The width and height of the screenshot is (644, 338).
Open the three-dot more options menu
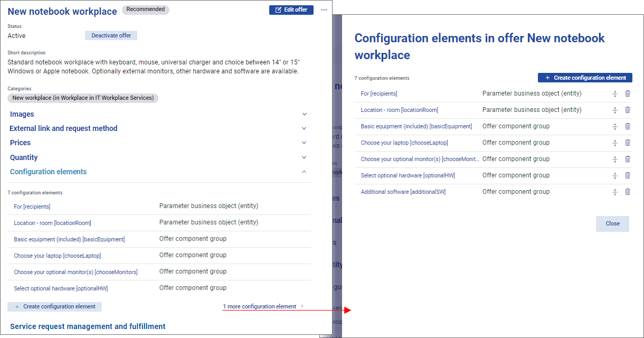(x=324, y=10)
